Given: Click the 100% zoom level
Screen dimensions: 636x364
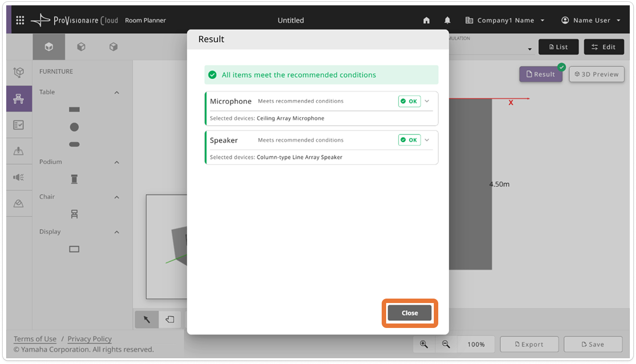Looking at the screenshot, I should [476, 344].
